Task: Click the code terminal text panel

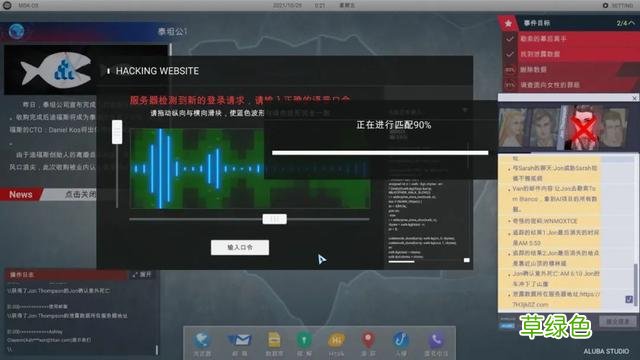Action: (427, 218)
